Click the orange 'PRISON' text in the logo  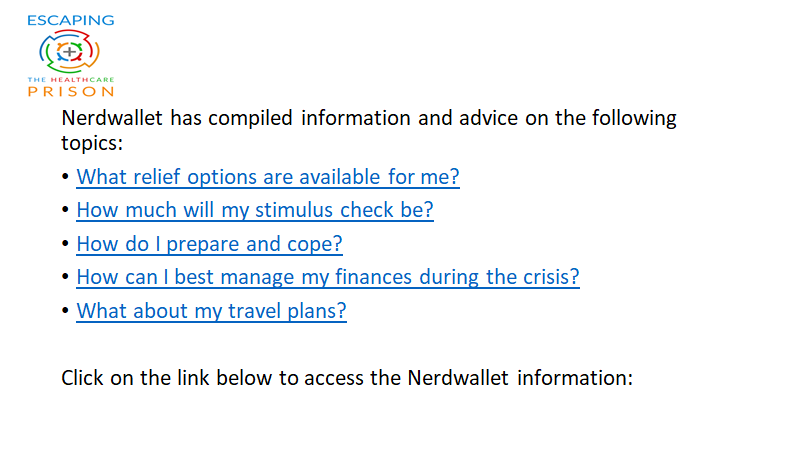click(70, 92)
